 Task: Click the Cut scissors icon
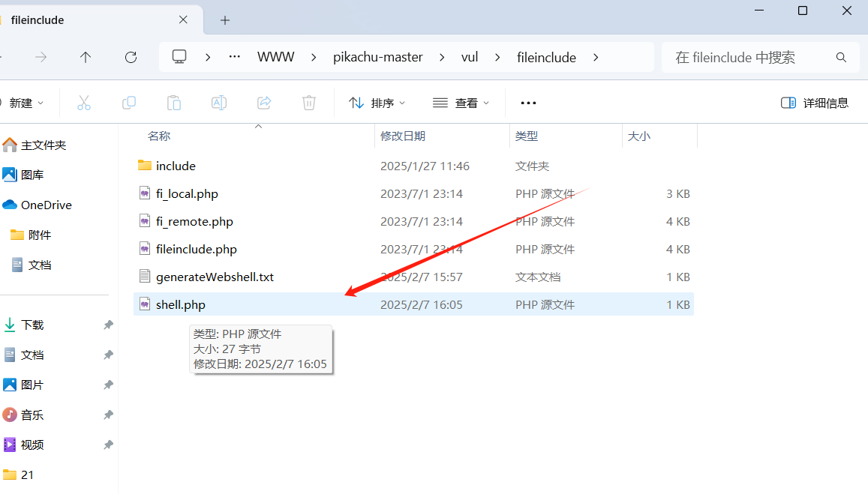pyautogui.click(x=83, y=103)
